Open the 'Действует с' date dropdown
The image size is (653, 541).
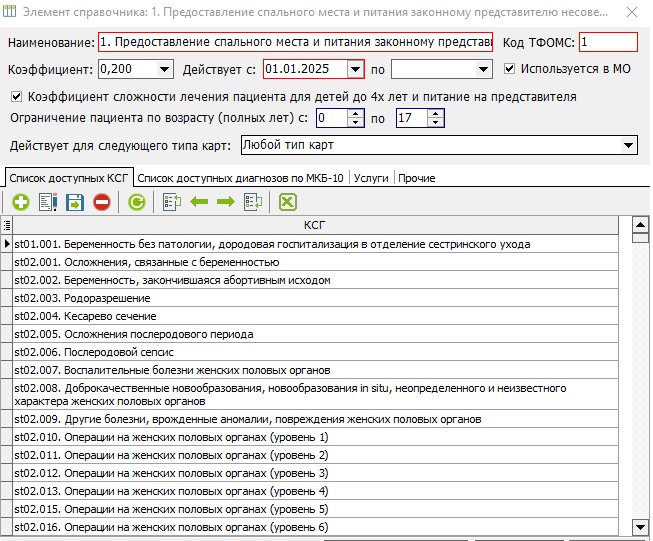pos(355,69)
